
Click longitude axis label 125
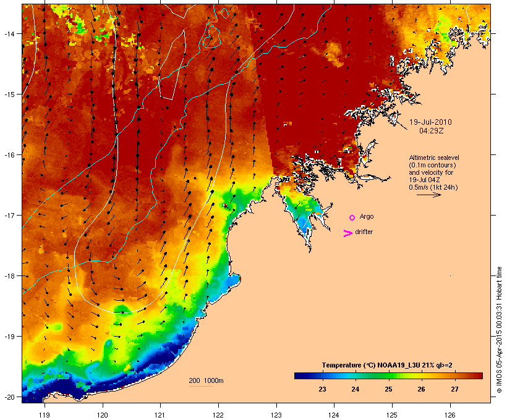pos(392,415)
